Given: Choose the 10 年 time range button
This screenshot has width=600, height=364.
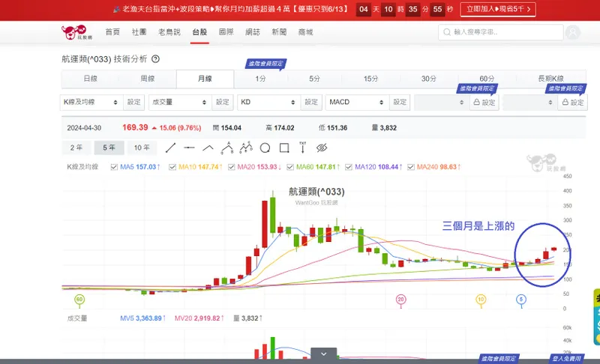Looking at the screenshot, I should [x=142, y=148].
